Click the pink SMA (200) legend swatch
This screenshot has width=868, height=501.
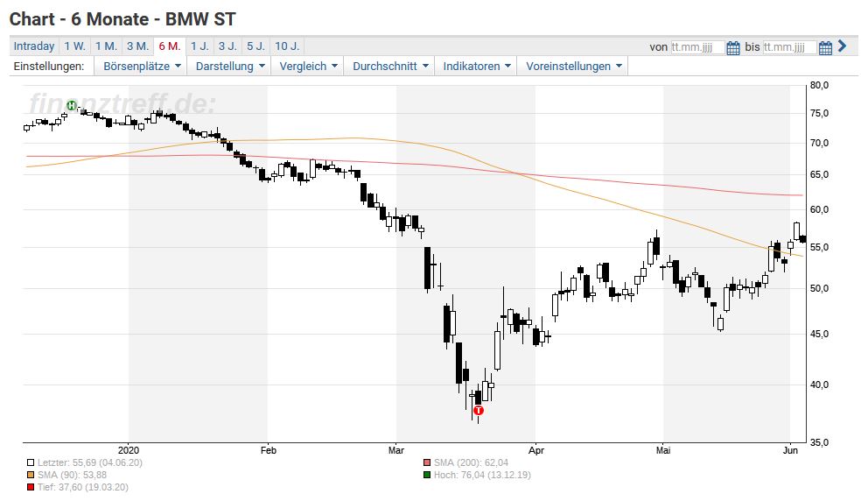point(427,462)
